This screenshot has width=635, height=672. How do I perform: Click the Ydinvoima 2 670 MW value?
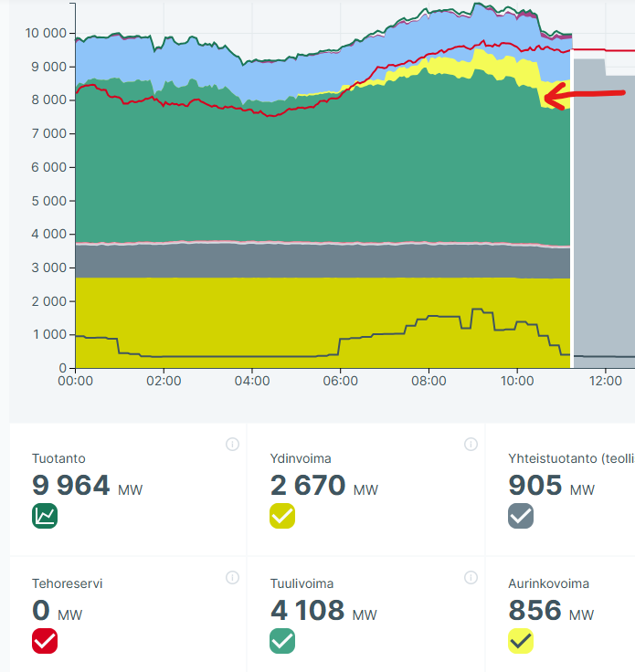pyautogui.click(x=324, y=486)
